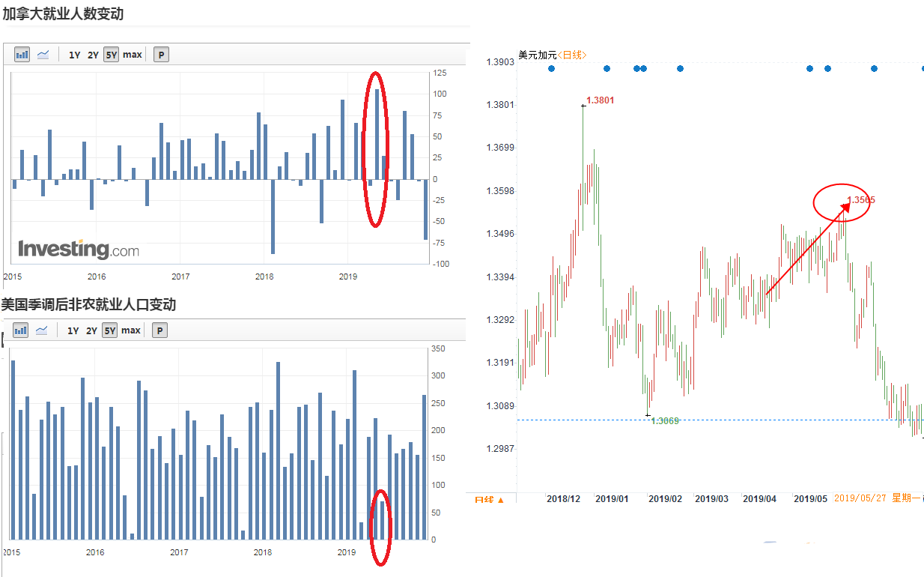Choose 1Y range on US nonfarm chart
924x577 pixels.
point(73,330)
